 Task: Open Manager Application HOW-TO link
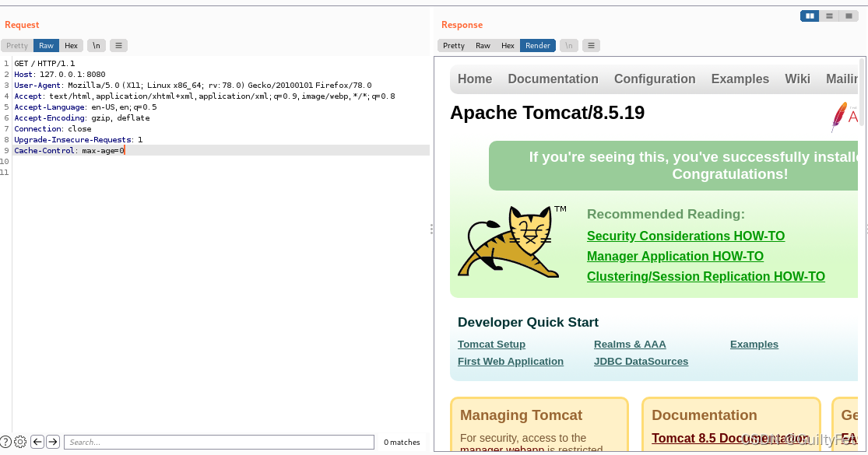pyautogui.click(x=676, y=257)
